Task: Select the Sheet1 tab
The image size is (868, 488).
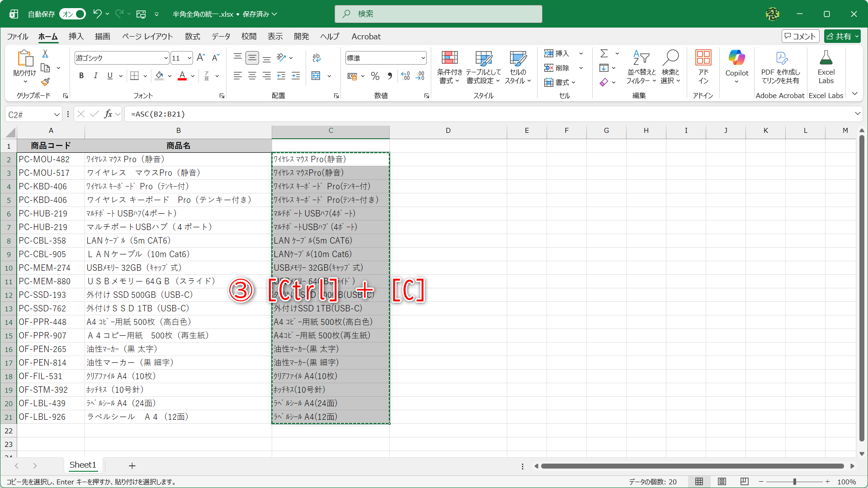Action: coord(83,465)
